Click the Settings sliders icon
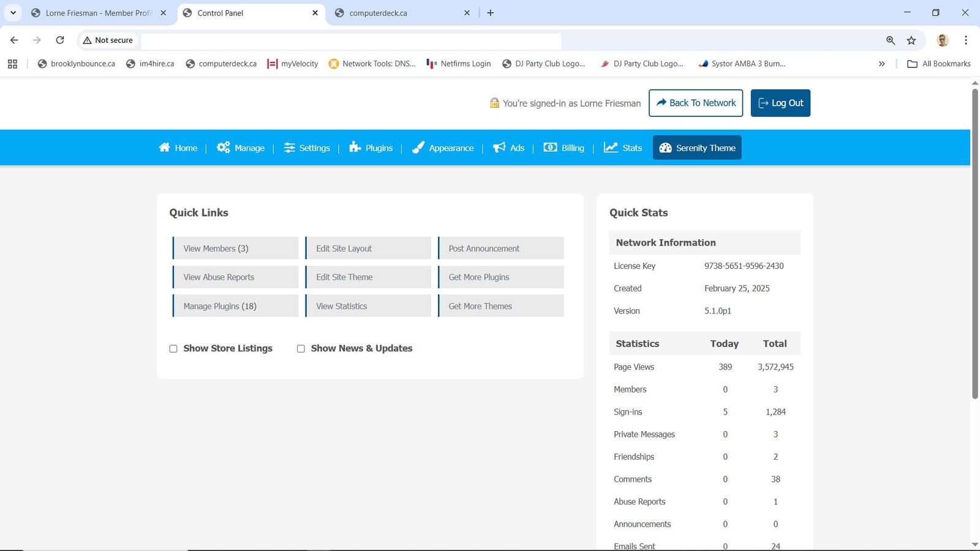This screenshot has width=980, height=551. click(289, 148)
